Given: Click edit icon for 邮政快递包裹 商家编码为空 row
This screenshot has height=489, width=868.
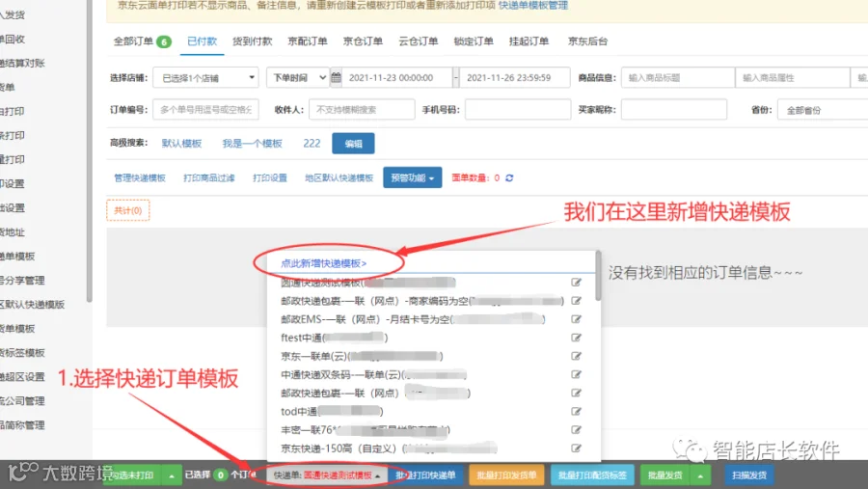Looking at the screenshot, I should 577,301.
